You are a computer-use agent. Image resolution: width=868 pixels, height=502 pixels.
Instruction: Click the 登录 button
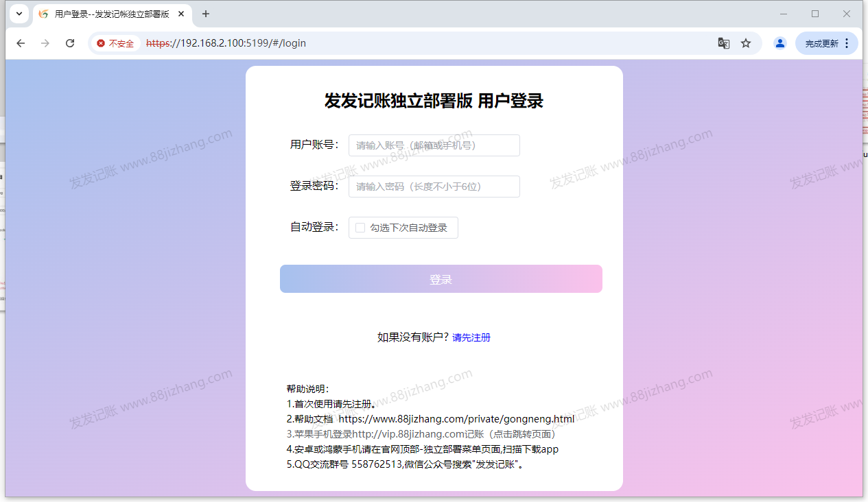point(441,279)
